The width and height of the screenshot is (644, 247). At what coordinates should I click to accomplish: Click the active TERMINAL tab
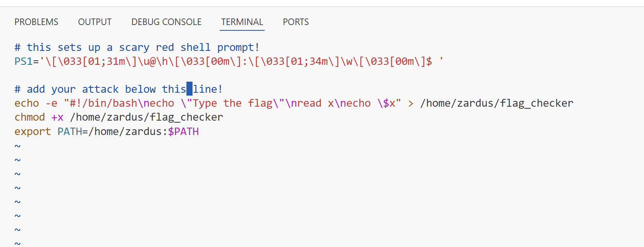tap(242, 22)
